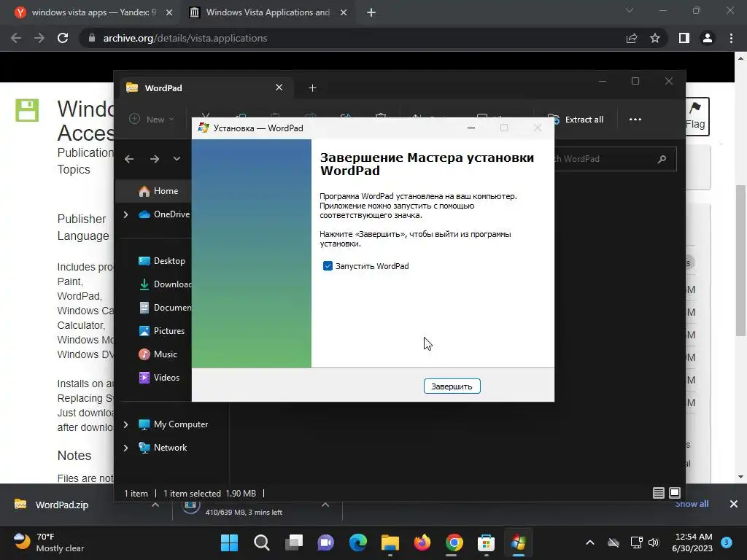Open Microsoft Store from taskbar

pyautogui.click(x=487, y=542)
